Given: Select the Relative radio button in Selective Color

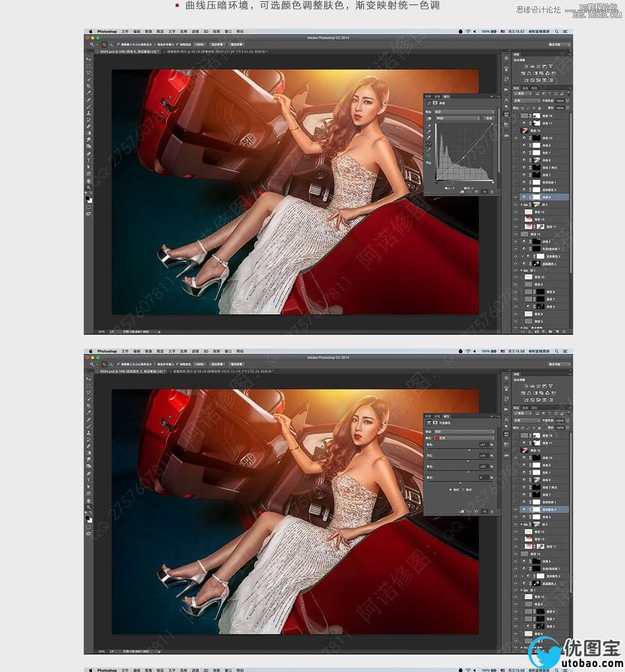Looking at the screenshot, I should pyautogui.click(x=451, y=490).
